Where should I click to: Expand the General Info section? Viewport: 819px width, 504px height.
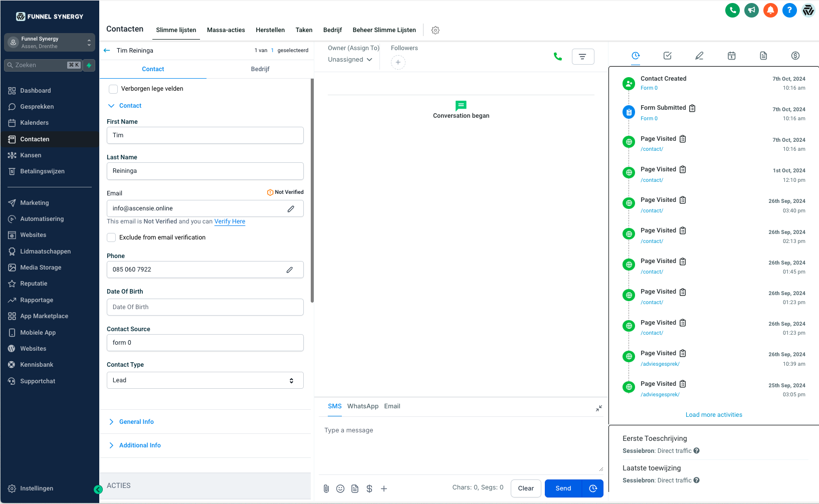click(136, 422)
